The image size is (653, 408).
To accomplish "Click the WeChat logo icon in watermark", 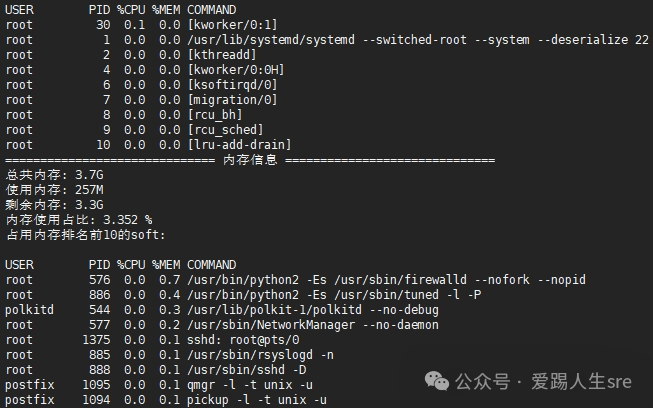I will pos(436,381).
